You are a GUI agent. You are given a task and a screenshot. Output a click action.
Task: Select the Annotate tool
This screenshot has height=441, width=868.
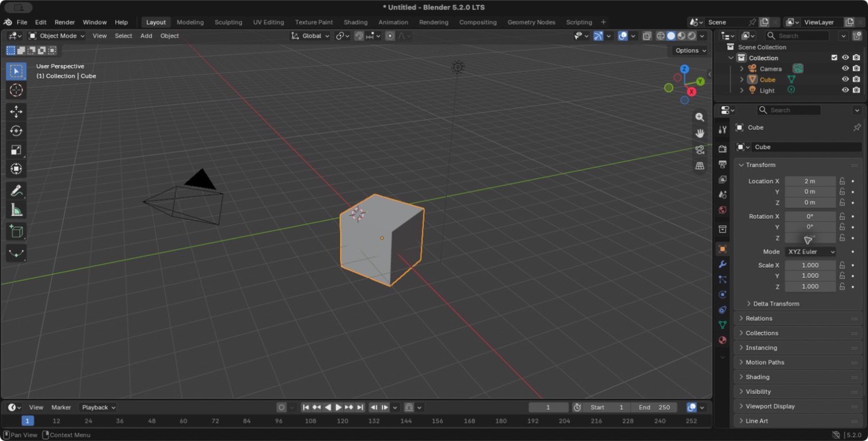tap(16, 190)
